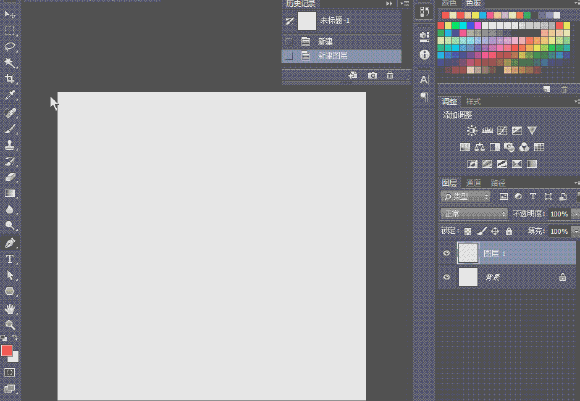This screenshot has width=580, height=401.
Task: Add Curves adjustment icon
Action: pos(502,131)
